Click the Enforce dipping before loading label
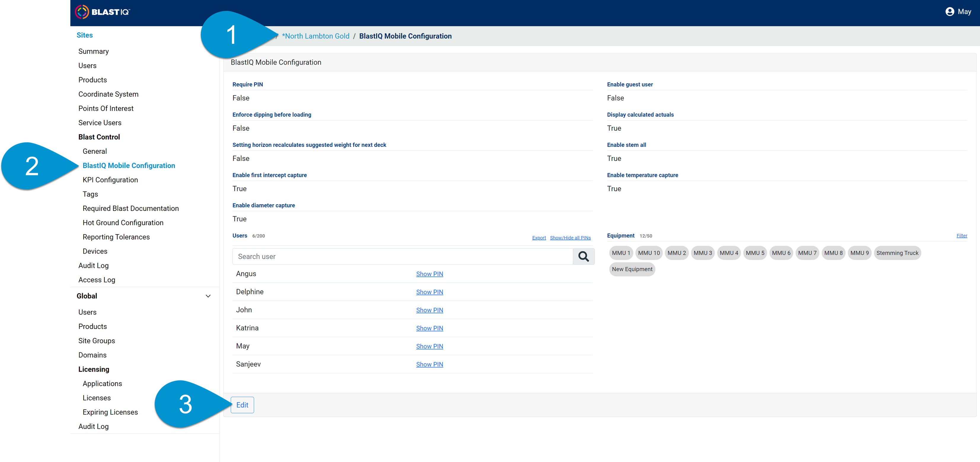Viewport: 980px width, 462px height. pos(272,115)
